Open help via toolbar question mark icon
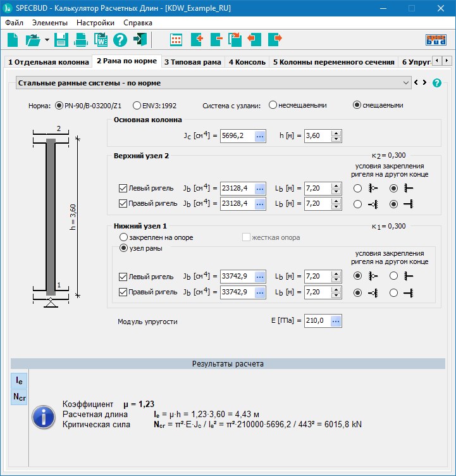This screenshot has height=476, width=456. [120, 40]
